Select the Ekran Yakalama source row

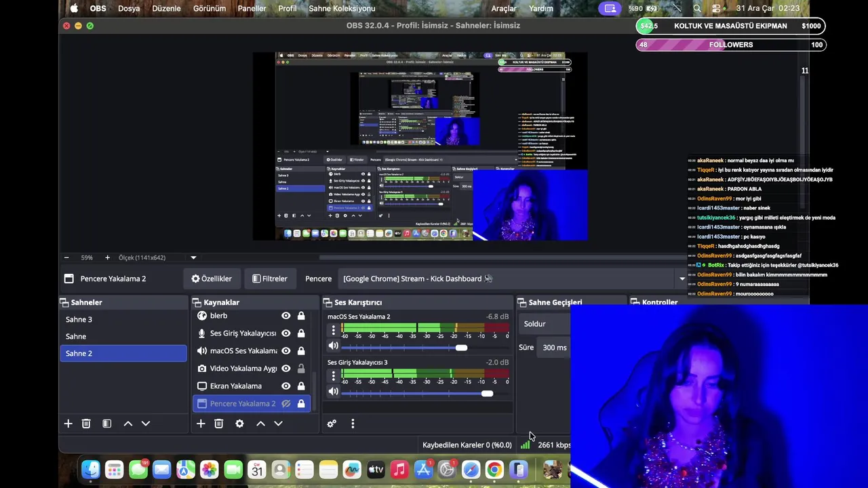click(x=252, y=386)
